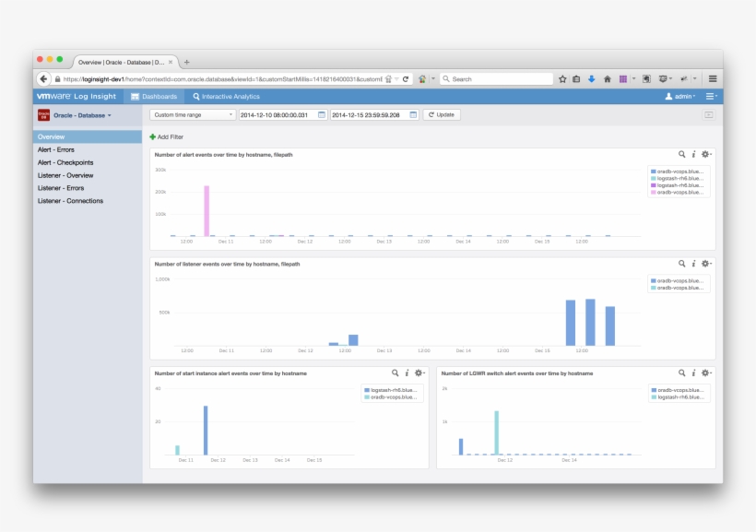
Task: Click the blue oradb-vcops color swatch in the legend
Action: (656, 171)
